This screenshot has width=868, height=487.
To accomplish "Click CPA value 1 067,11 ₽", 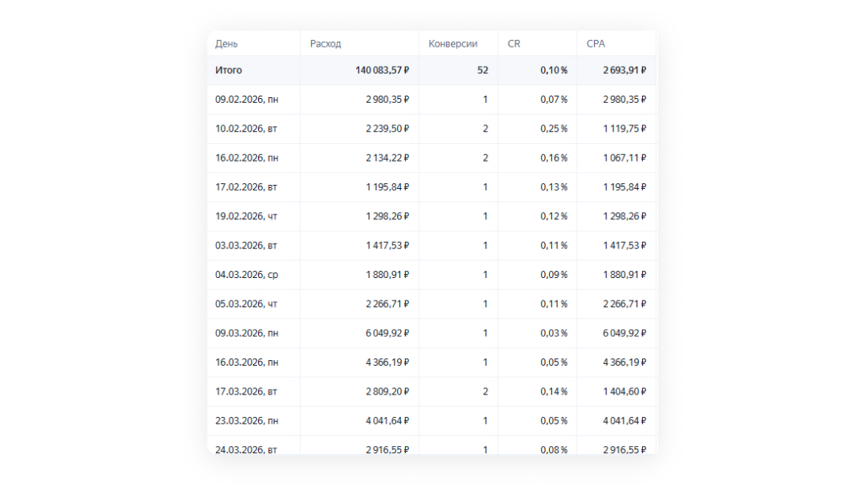I will click(x=624, y=158).
